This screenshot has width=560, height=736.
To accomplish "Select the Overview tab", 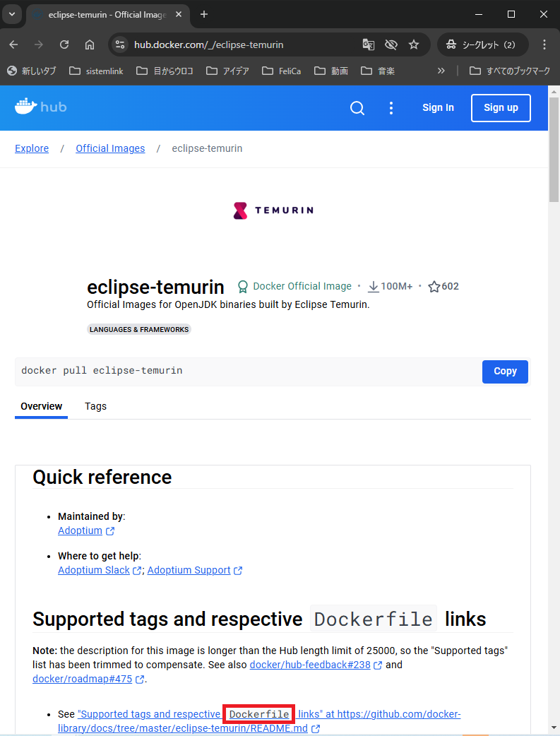I will click(x=41, y=406).
